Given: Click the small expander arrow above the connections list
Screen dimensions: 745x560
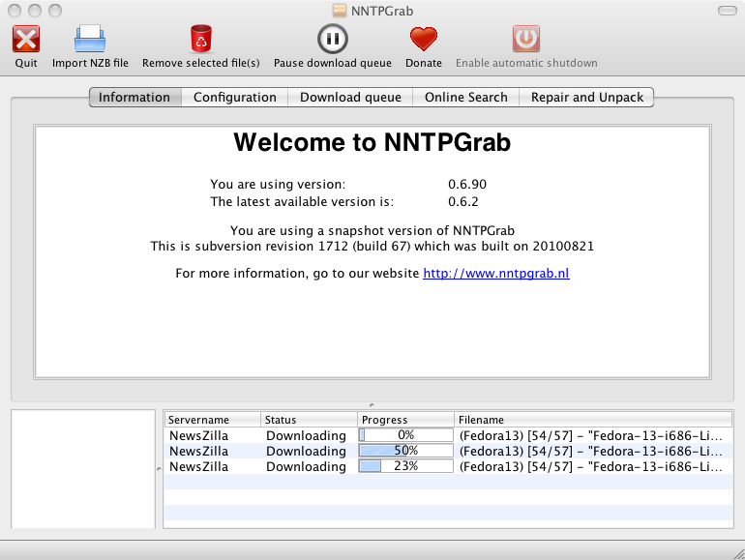Looking at the screenshot, I should point(372,404).
